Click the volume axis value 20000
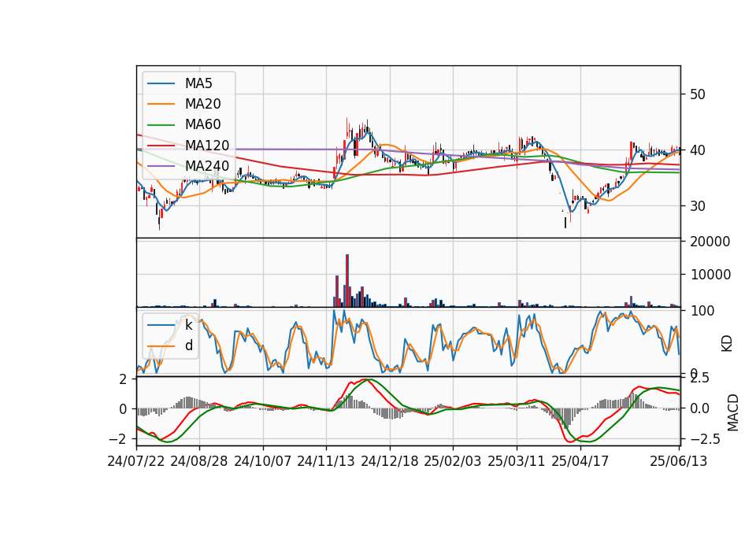756x543 pixels. [710, 242]
